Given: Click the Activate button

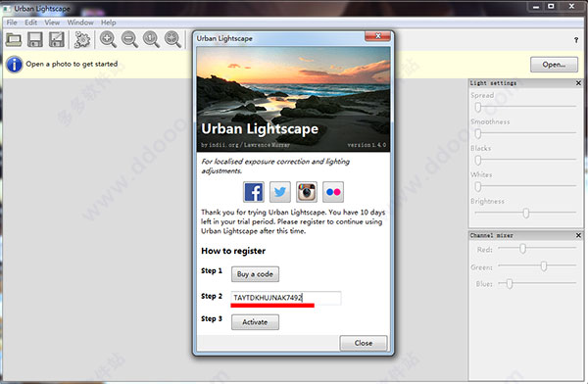Looking at the screenshot, I should tap(255, 322).
